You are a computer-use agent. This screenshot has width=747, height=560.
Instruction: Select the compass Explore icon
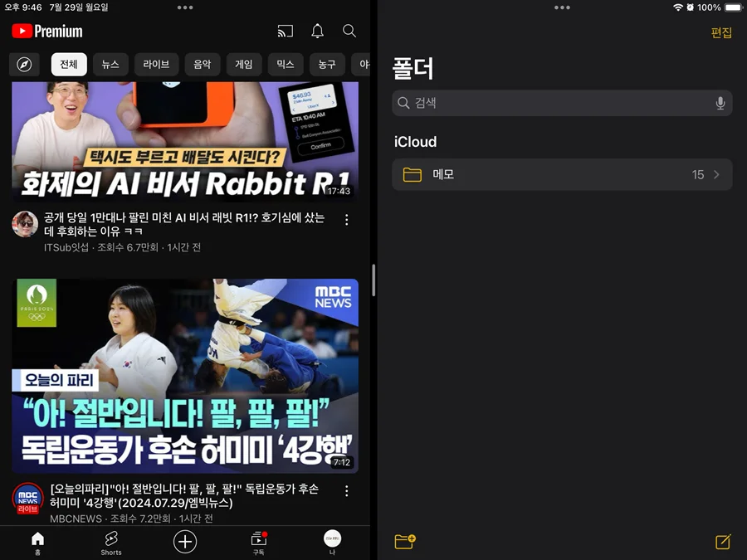(24, 64)
